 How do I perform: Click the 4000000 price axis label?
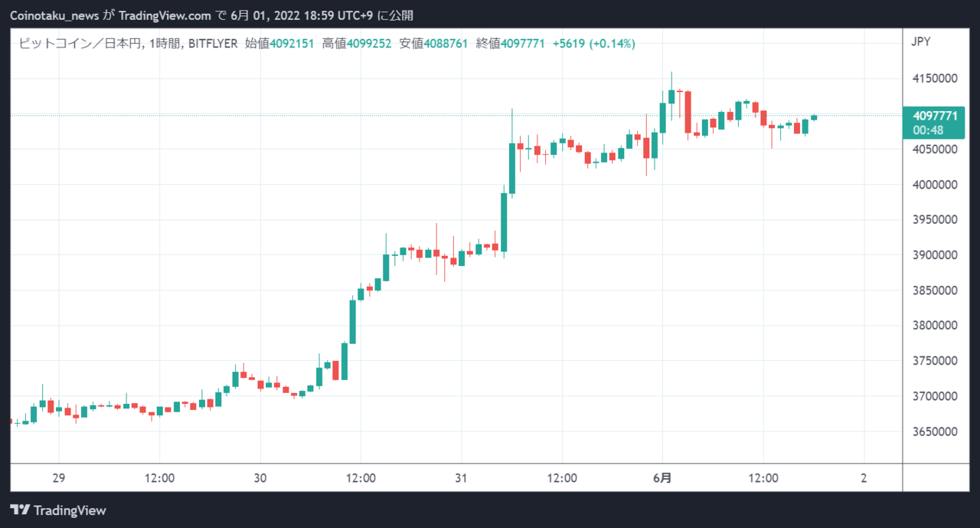[934, 185]
